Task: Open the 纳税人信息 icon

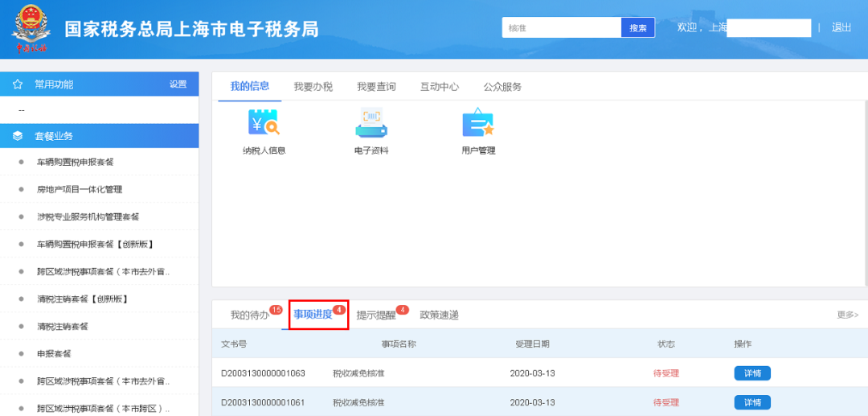Action: 264,123
